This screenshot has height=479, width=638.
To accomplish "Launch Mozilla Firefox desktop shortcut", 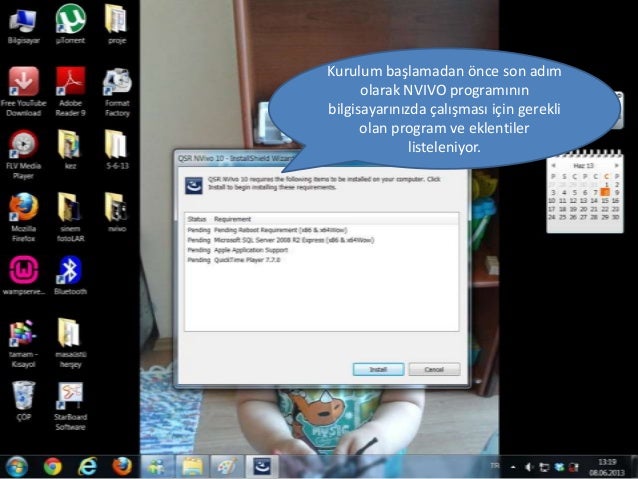I will (23, 218).
